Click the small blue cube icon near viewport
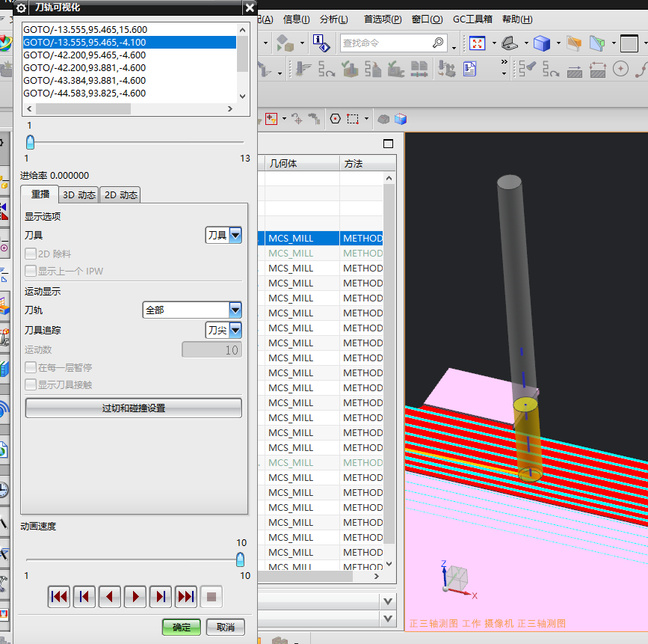This screenshot has height=644, width=648. tap(401, 119)
